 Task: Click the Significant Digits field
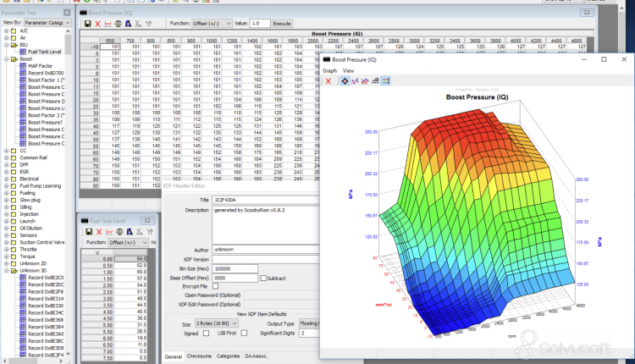pyautogui.click(x=309, y=333)
